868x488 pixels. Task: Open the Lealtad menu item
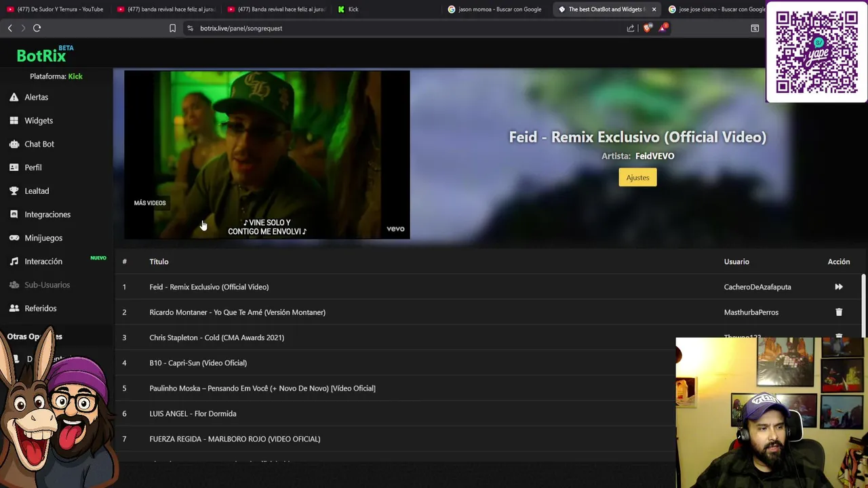(x=37, y=191)
